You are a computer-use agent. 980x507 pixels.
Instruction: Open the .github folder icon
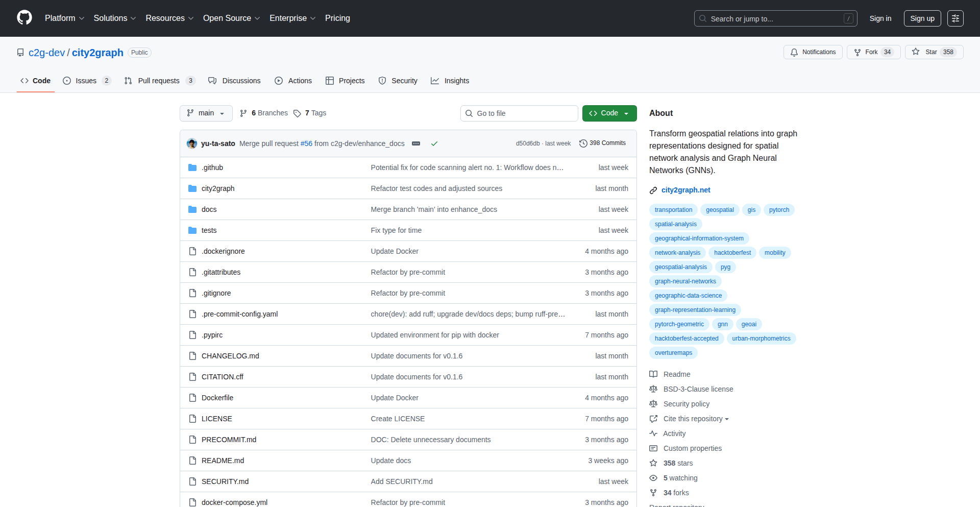[192, 167]
